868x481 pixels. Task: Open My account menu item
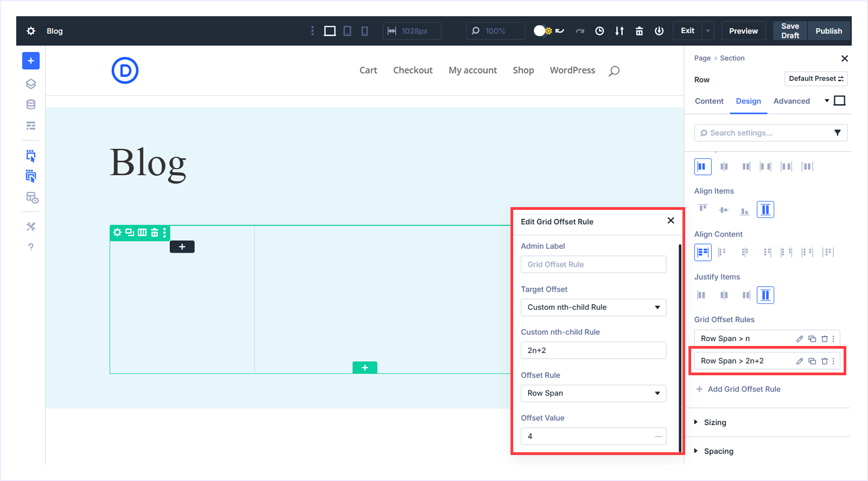473,70
